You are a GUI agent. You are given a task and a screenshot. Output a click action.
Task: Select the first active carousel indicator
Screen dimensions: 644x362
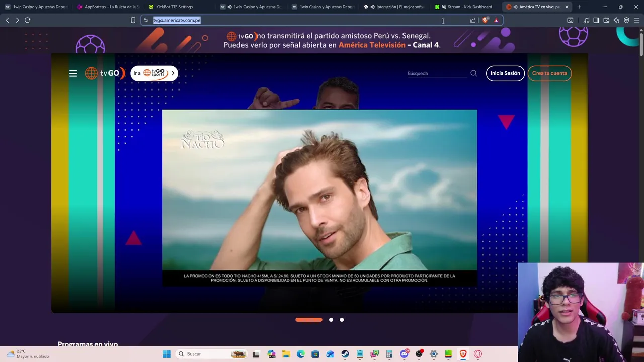[309, 320]
